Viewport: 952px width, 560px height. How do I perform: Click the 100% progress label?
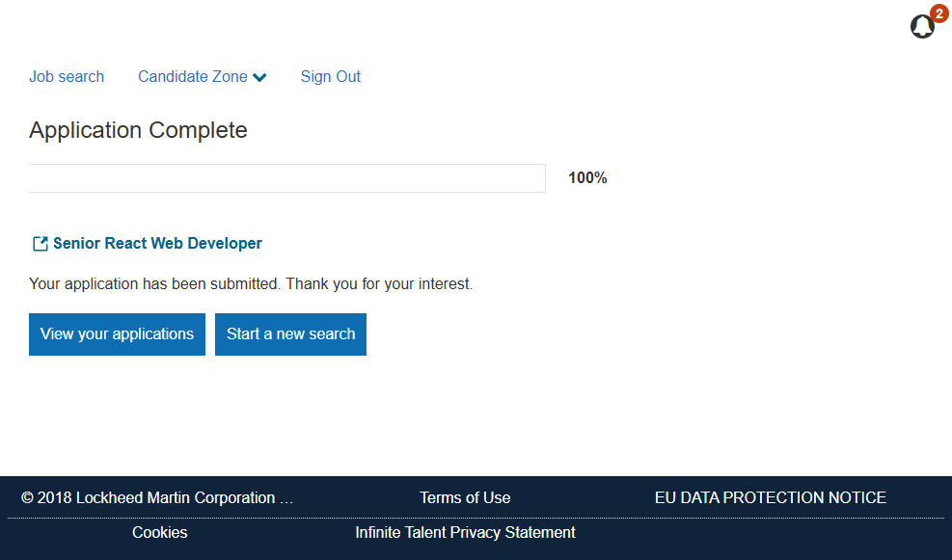(x=587, y=178)
